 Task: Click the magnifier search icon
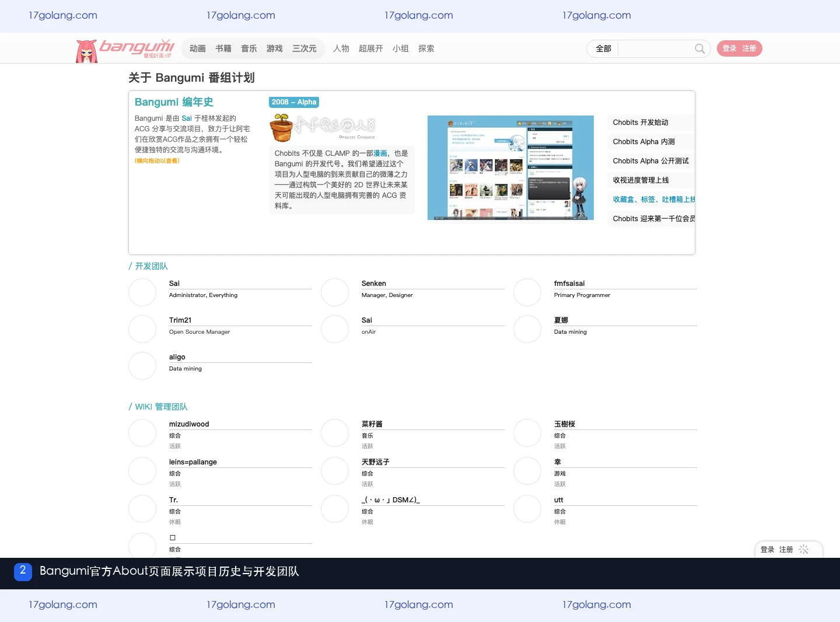point(700,48)
